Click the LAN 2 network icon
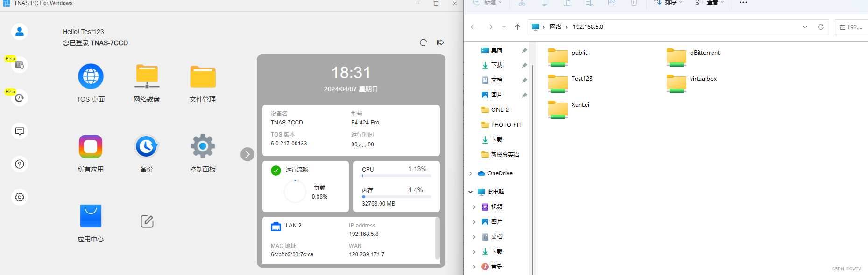This screenshot has height=275, width=868. 276,227
